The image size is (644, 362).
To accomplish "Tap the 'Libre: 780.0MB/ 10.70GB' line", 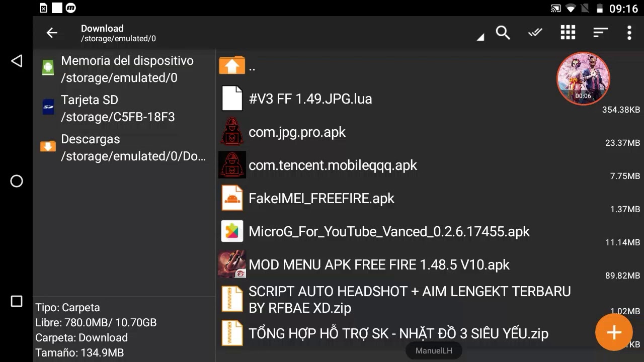I will [x=96, y=322].
